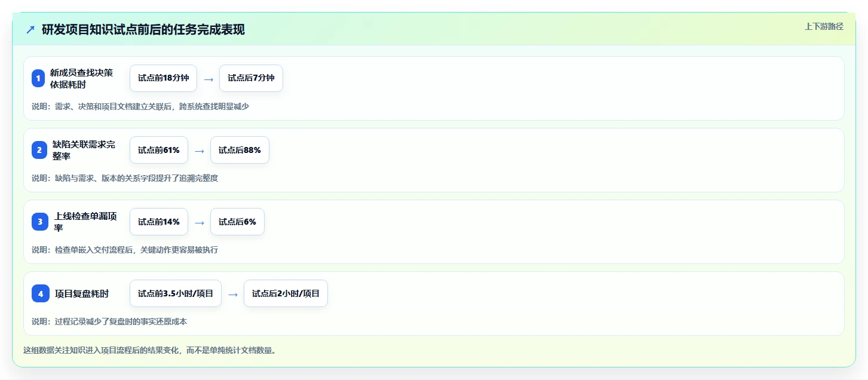Click the arrow between 试点前18分钟 and 试点后7分钟
The image size is (868, 380).
coord(208,79)
